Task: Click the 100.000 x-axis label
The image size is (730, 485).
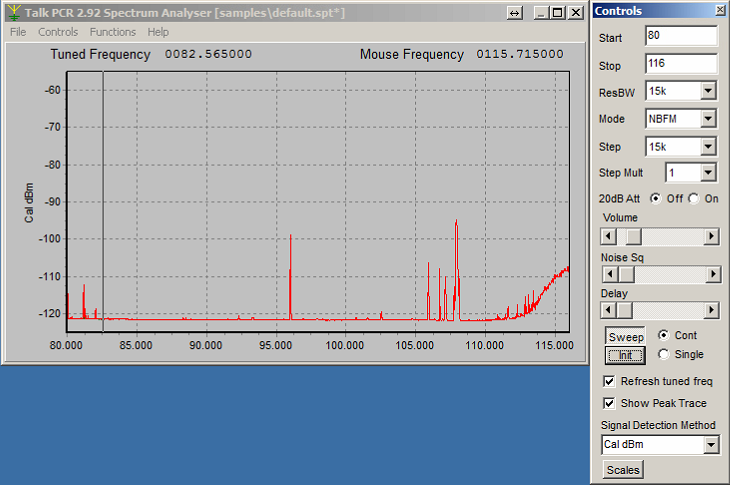Action: [345, 345]
